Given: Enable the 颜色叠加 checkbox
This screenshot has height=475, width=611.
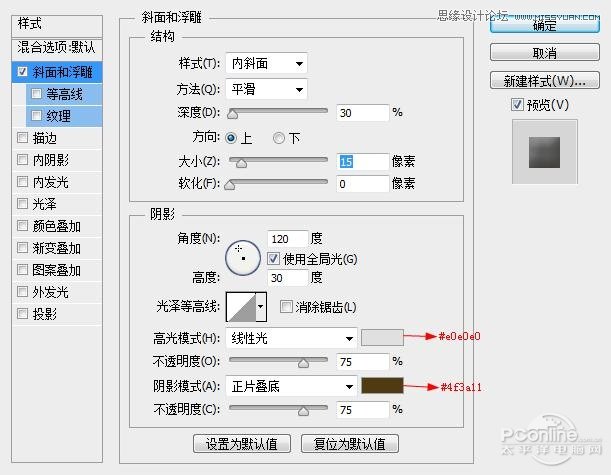Looking at the screenshot, I should [22, 225].
